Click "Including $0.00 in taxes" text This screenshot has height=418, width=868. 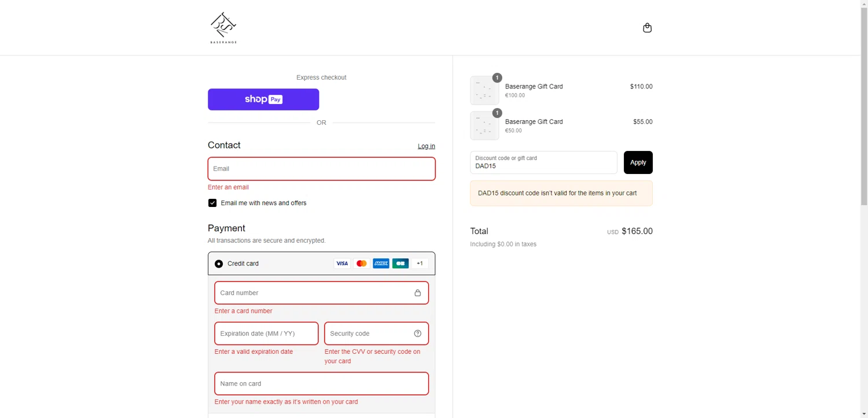coord(503,244)
